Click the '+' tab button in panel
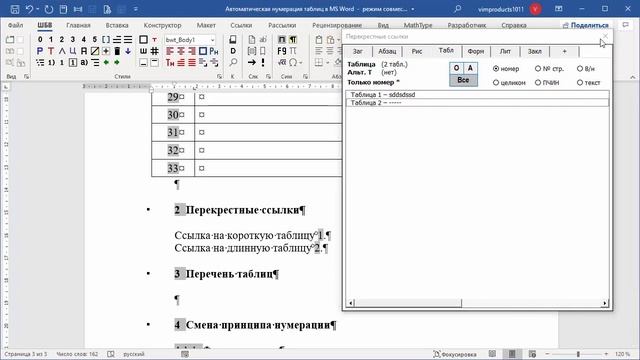This screenshot has height=360, width=640. point(564,51)
